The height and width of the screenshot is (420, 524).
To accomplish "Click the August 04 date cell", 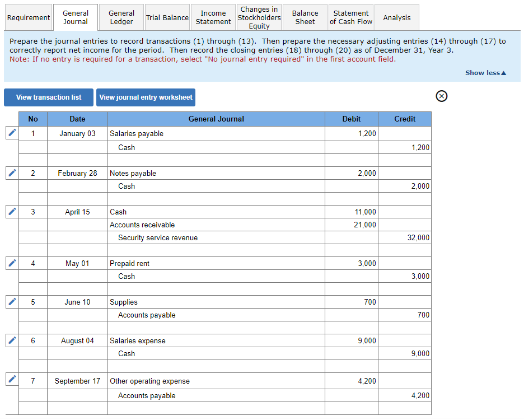I will click(x=77, y=340).
